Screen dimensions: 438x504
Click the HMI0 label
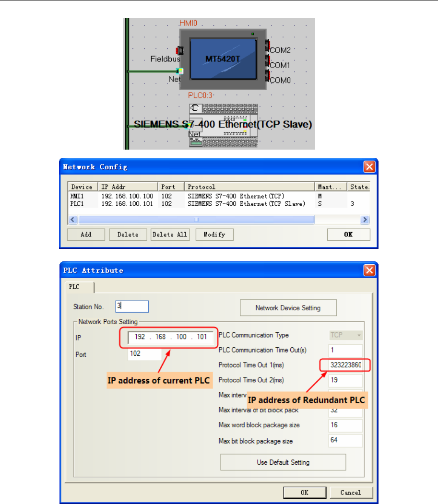188,23
